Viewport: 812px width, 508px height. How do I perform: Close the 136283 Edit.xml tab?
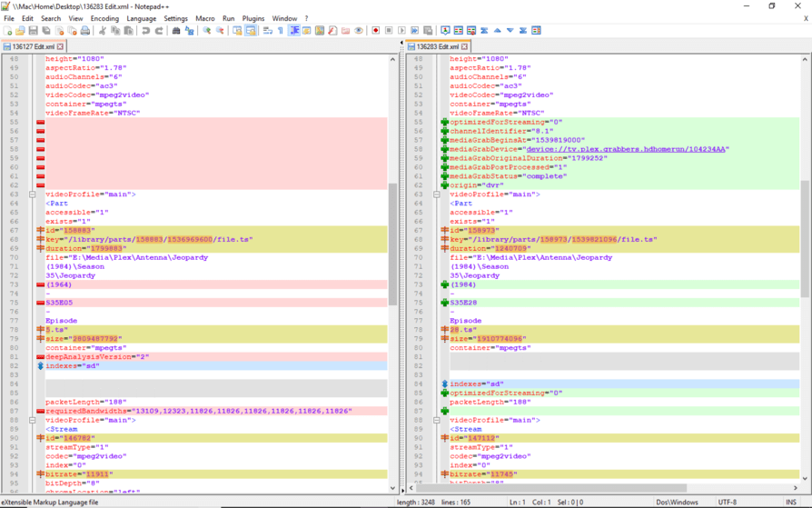(x=465, y=46)
